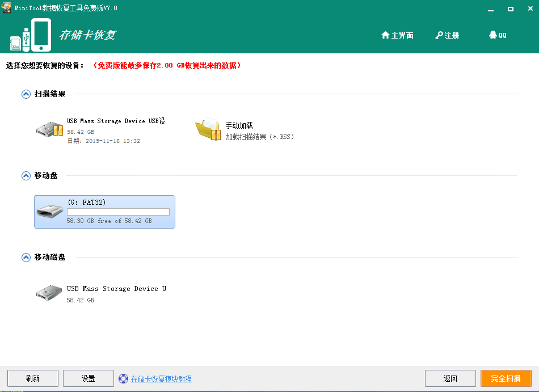Maximize the MiniTool window

pos(511,9)
